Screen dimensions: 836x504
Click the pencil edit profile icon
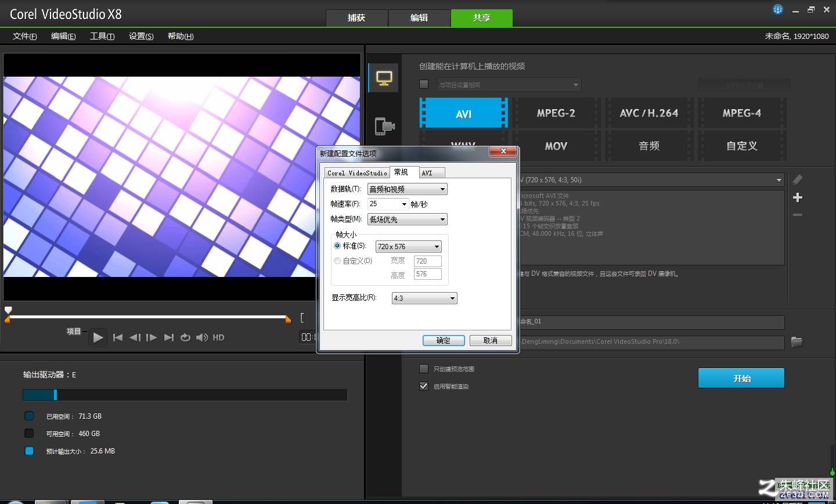pyautogui.click(x=798, y=179)
